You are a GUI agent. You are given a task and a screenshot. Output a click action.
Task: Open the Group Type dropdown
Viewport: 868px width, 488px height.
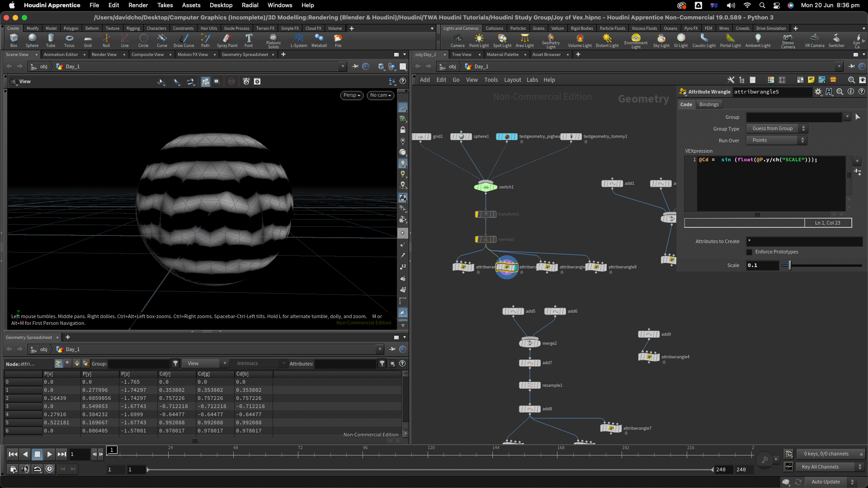pyautogui.click(x=776, y=129)
